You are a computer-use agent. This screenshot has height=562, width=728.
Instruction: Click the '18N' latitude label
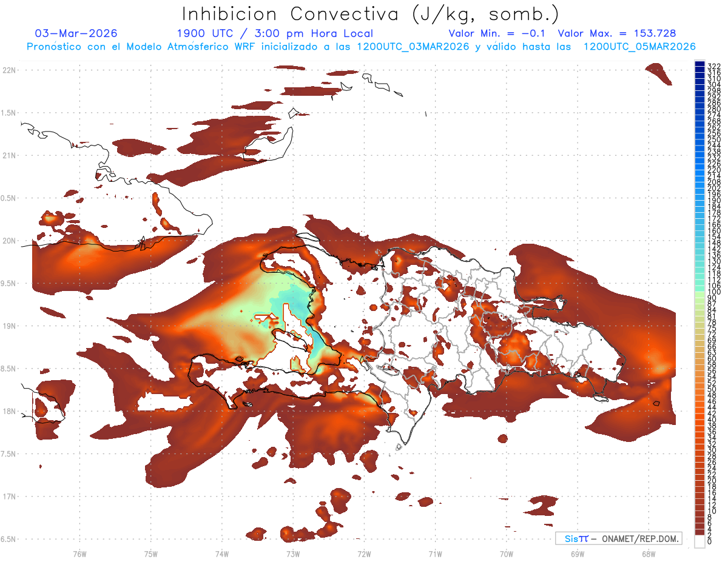coord(9,411)
